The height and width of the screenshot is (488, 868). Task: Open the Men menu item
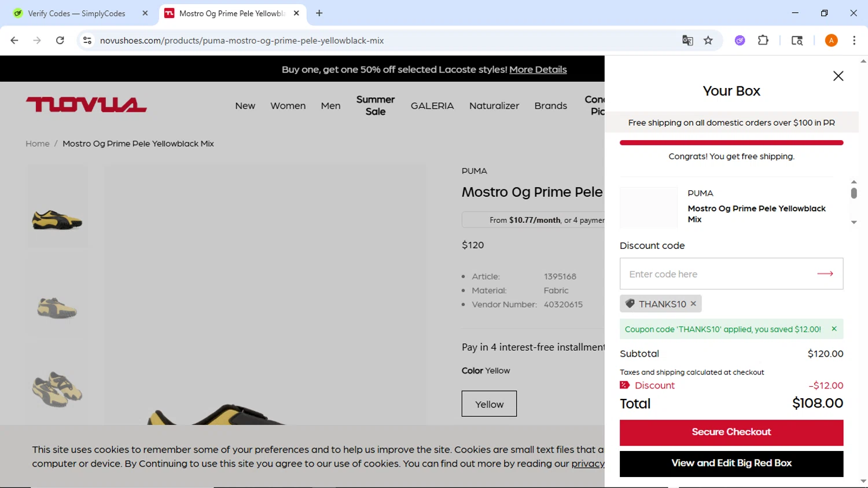click(x=330, y=106)
